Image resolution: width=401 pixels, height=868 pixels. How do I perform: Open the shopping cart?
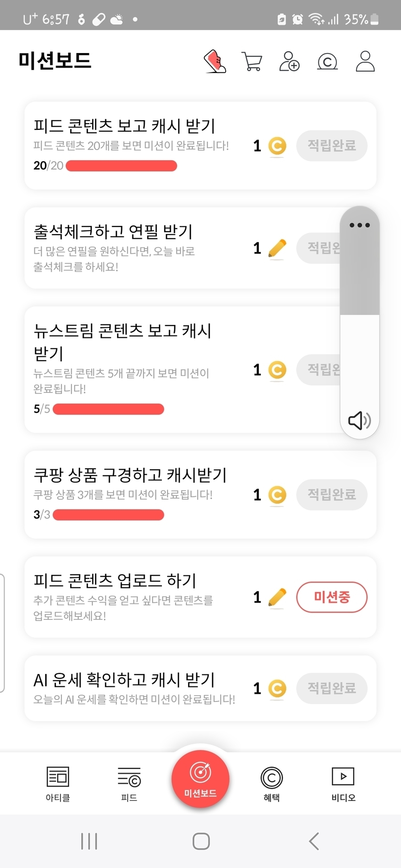[x=252, y=62]
